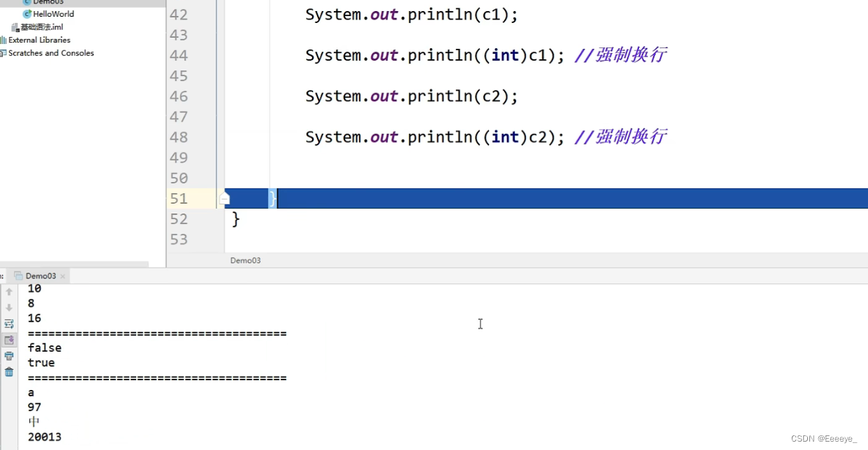
Task: Click console output letter 'a'
Action: (x=31, y=393)
